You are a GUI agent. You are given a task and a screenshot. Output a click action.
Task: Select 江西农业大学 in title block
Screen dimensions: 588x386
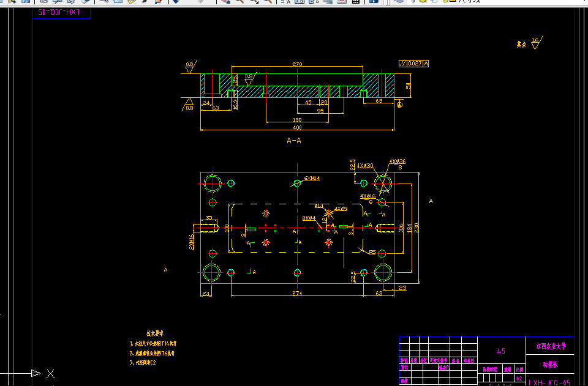[x=551, y=346]
